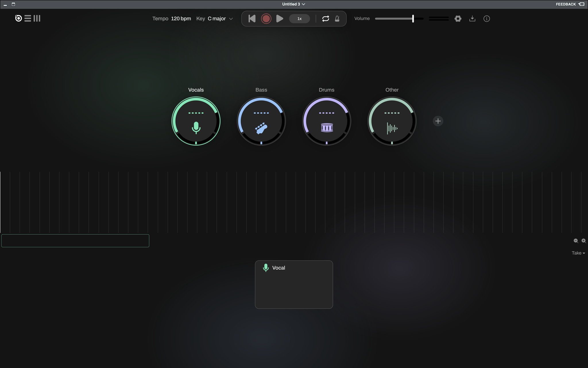588x368 pixels.
Task: Edit the 120 bpm tempo value
Action: tap(181, 19)
